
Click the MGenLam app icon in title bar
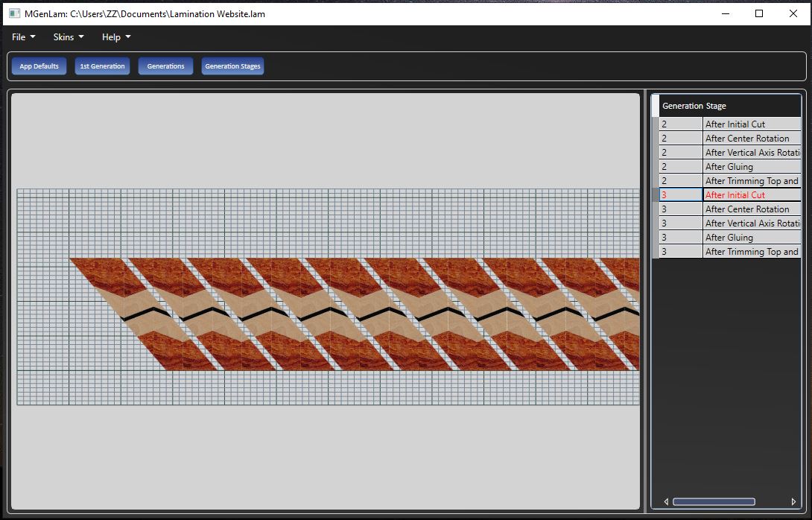tap(14, 13)
